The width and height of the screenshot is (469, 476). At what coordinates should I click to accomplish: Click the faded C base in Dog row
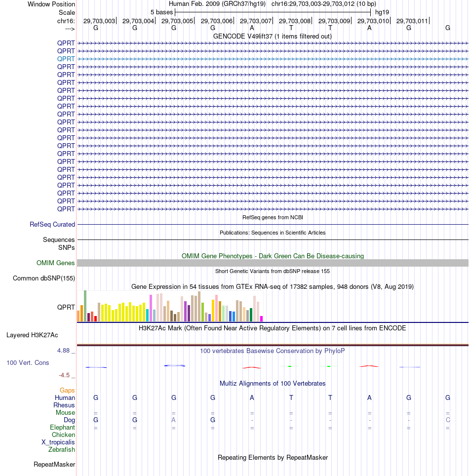[x=448, y=420]
